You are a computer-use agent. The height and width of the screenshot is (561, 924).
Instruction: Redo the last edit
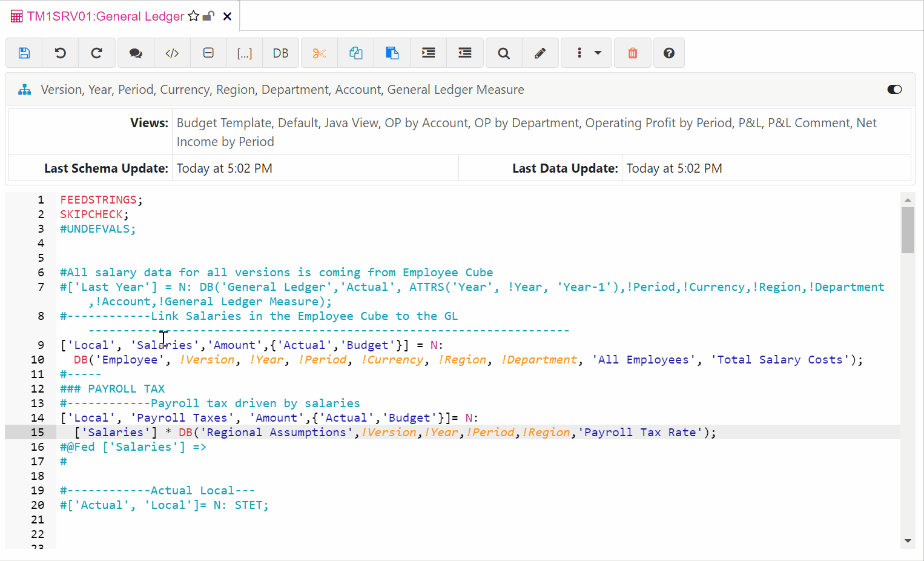(x=97, y=53)
